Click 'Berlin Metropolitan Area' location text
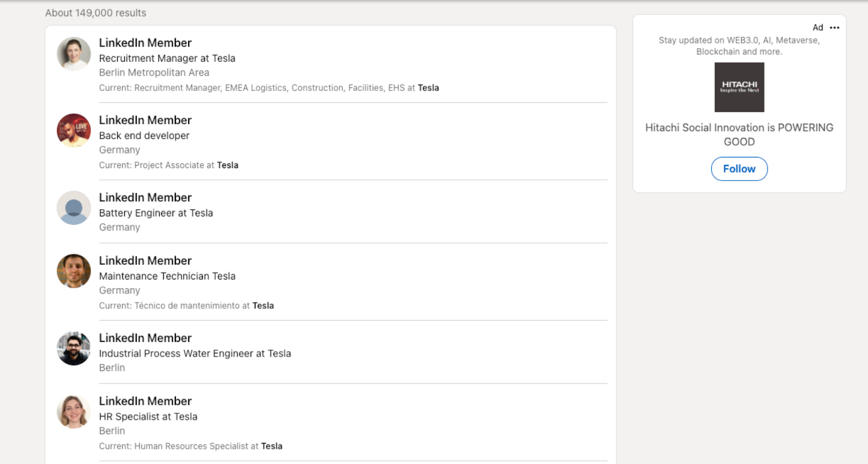This screenshot has height=464, width=868. point(154,73)
